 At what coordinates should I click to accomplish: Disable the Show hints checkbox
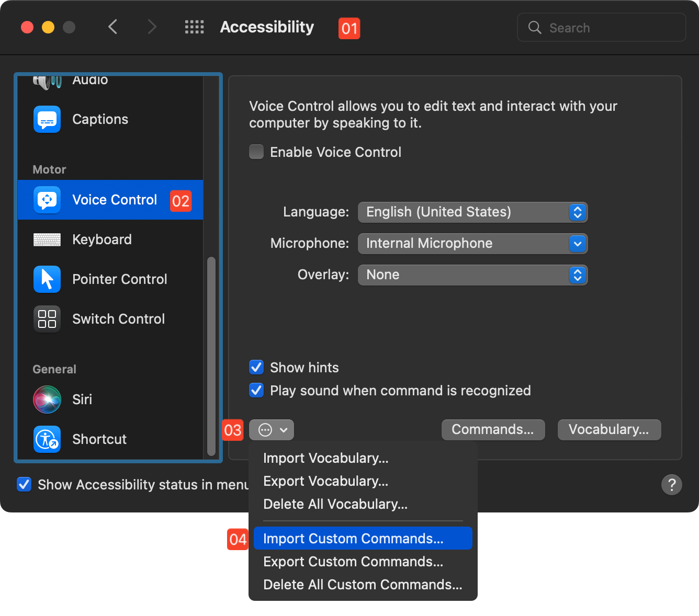(256, 367)
